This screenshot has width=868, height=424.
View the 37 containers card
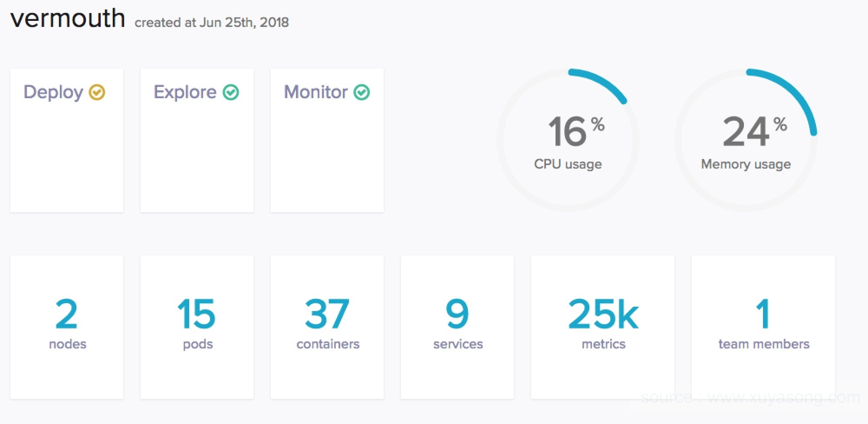(x=327, y=327)
